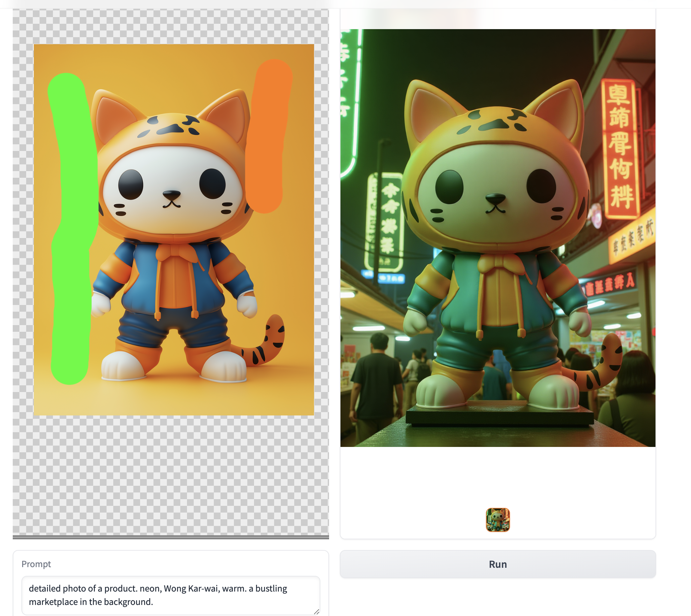Click the gray bar at canvas bottom edge
This screenshot has width=691, height=616.
(x=171, y=537)
